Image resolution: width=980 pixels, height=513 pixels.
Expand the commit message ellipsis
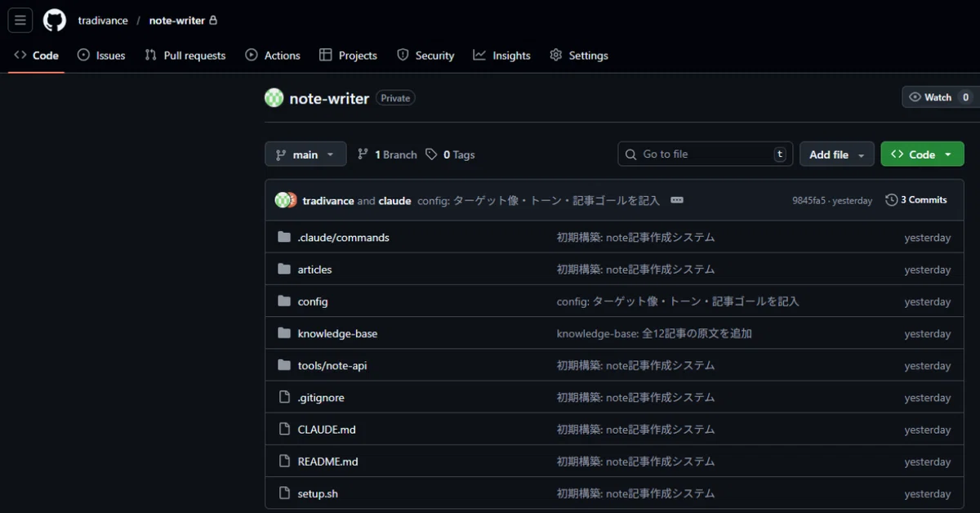coord(676,200)
